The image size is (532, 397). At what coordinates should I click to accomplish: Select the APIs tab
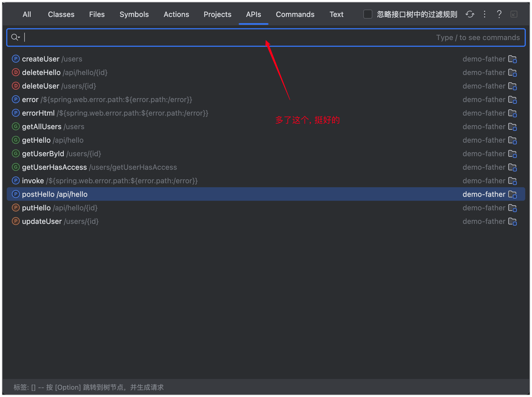(x=254, y=14)
